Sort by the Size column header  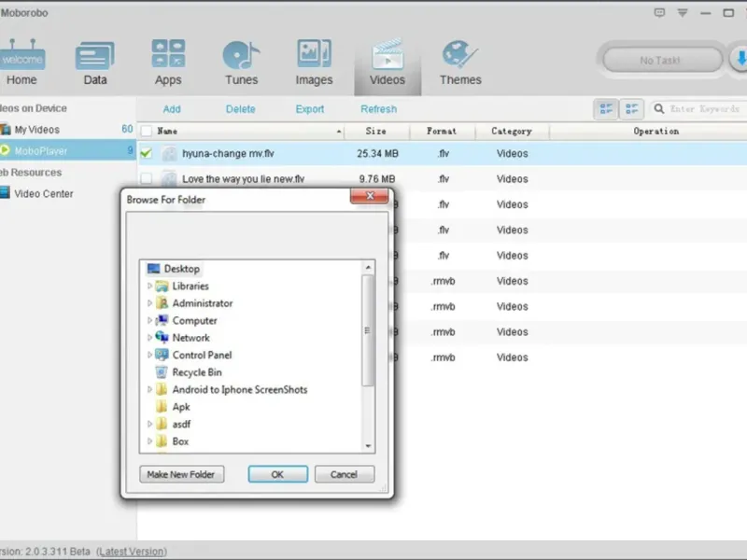tap(376, 131)
